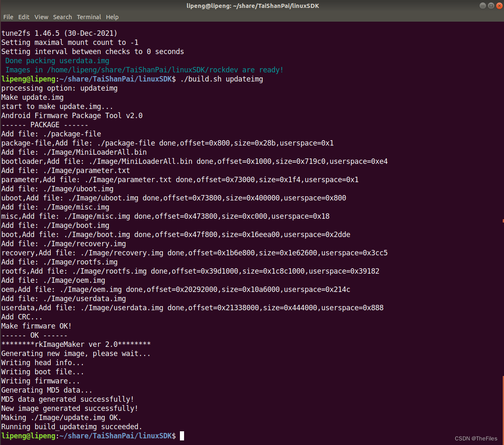Click the './build.sh updateimg' command text
The image size is (504, 445).
tap(221, 79)
